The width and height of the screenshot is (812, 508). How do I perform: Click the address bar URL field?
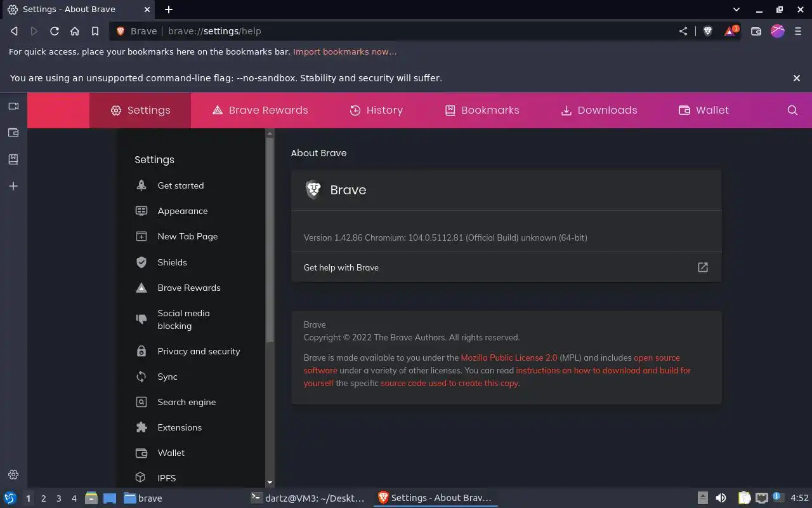point(393,31)
